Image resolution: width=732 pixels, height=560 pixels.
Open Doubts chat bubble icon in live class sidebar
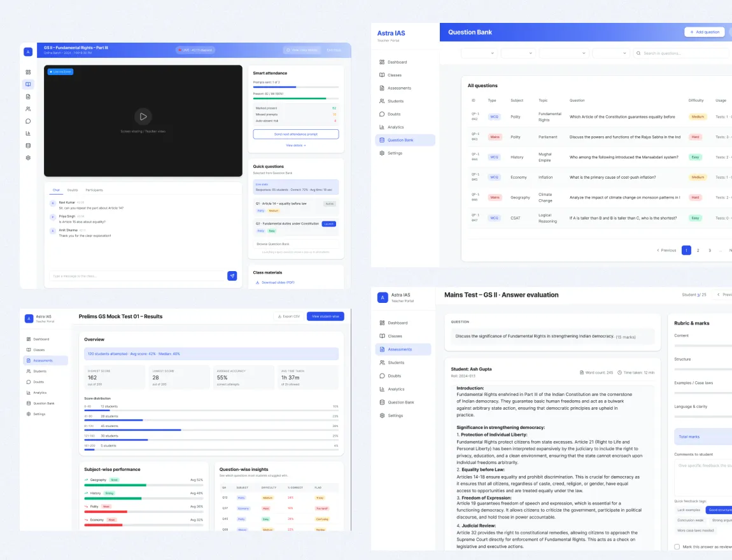pyautogui.click(x=28, y=122)
